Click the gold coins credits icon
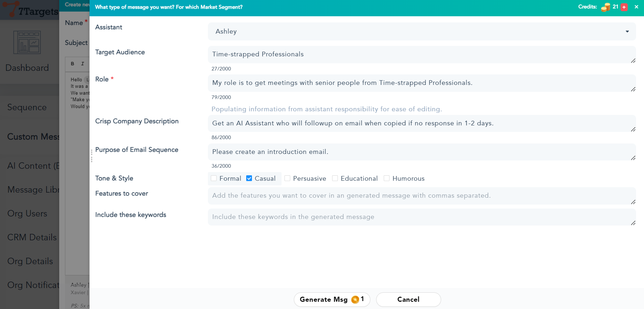 (x=605, y=7)
